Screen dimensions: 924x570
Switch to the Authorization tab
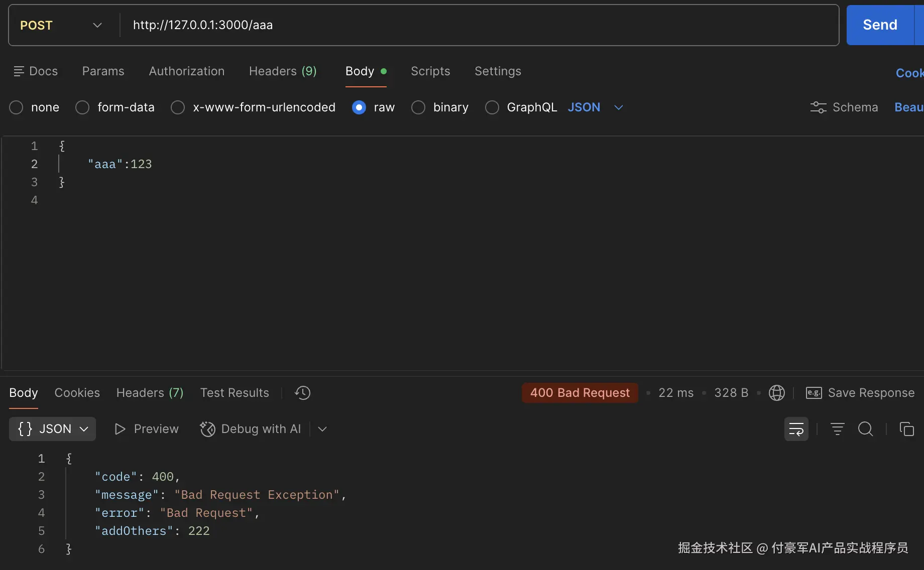[186, 71]
